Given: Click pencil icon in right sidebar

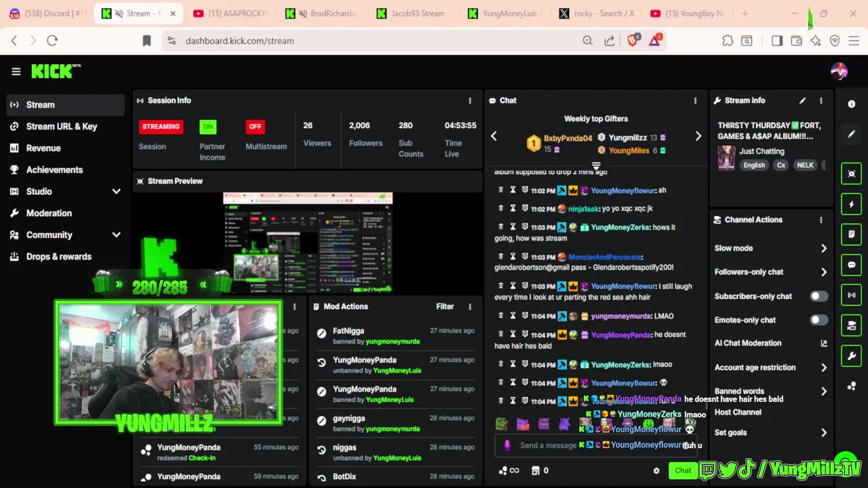Looking at the screenshot, I should [x=852, y=134].
